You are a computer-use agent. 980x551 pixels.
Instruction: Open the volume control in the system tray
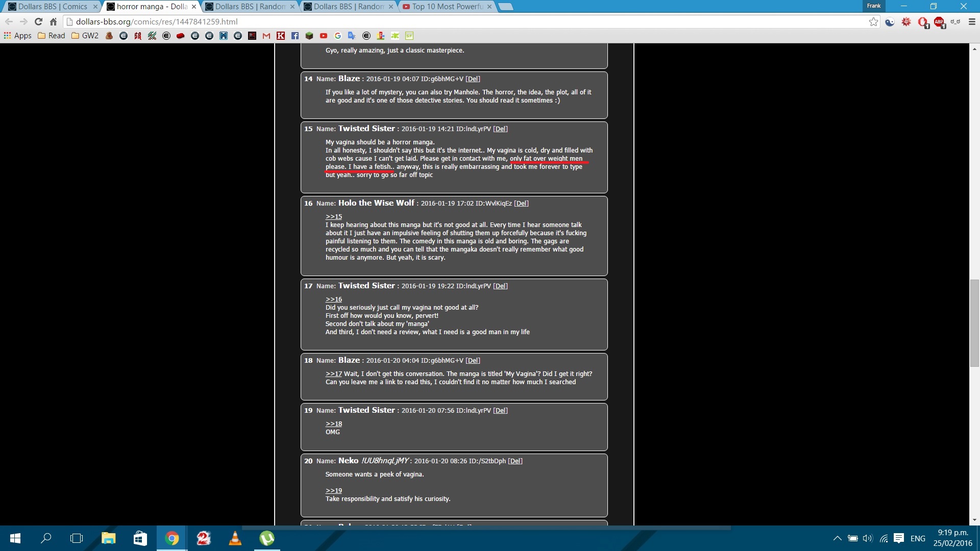click(868, 538)
